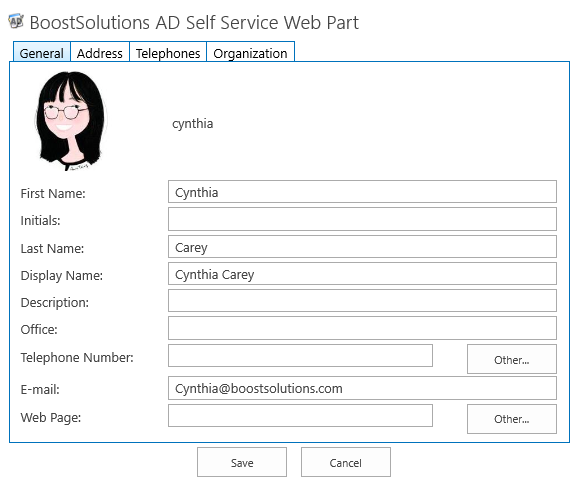
Task: Save the profile changes
Action: (x=242, y=462)
